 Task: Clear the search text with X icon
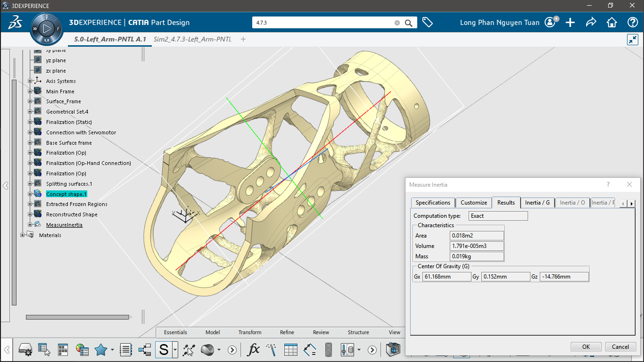(x=397, y=23)
